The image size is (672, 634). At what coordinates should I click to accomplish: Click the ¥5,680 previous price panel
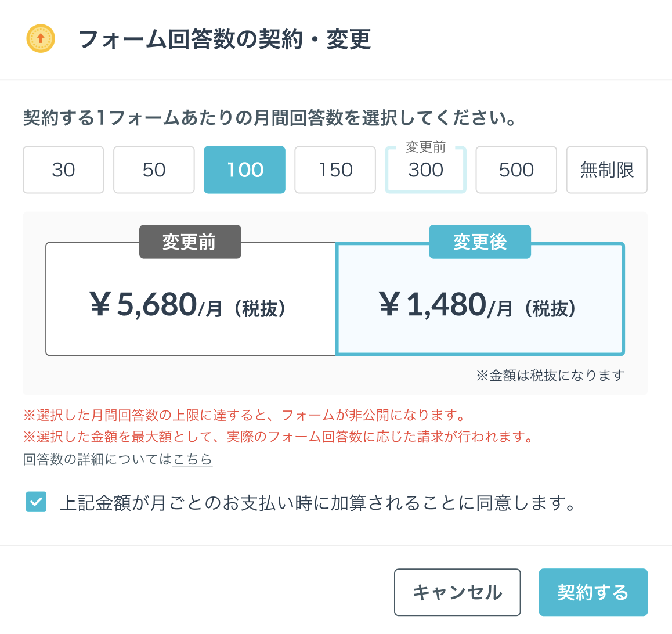pyautogui.click(x=191, y=299)
